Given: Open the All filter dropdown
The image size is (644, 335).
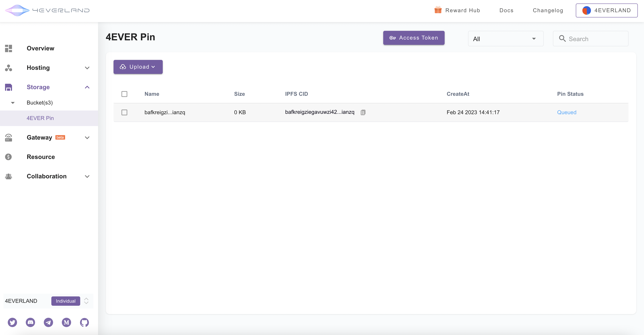Looking at the screenshot, I should point(505,39).
